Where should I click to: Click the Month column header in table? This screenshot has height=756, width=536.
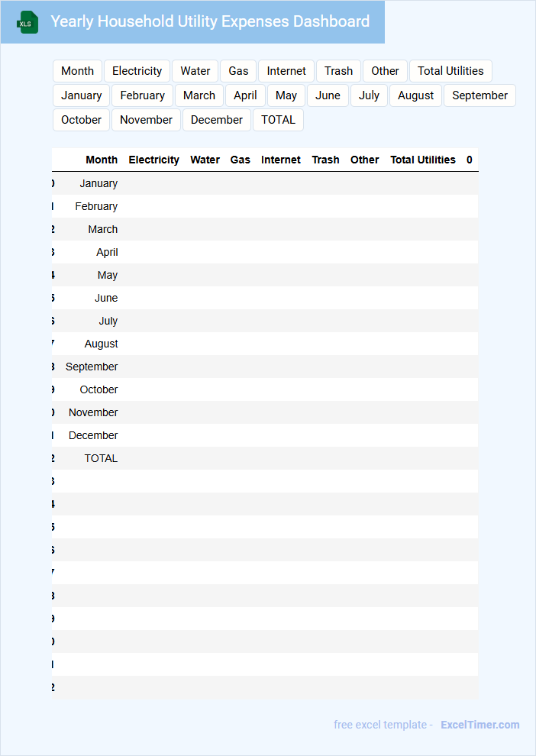click(x=102, y=160)
